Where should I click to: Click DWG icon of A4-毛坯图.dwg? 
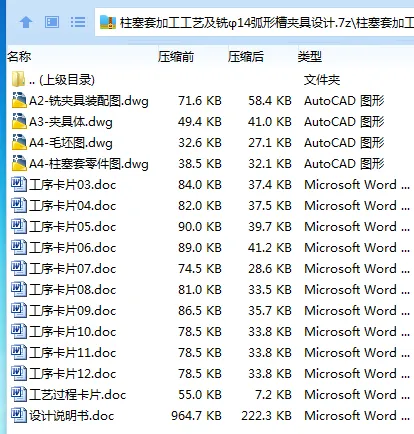[x=19, y=142]
